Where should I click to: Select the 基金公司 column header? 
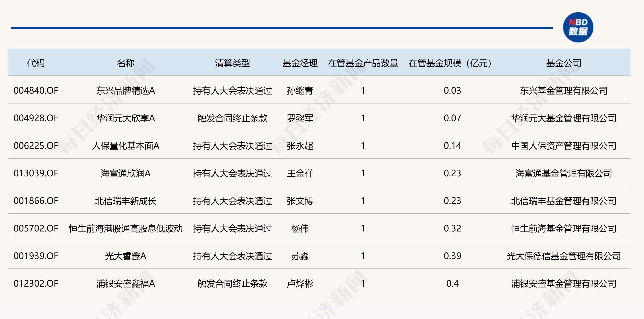tap(564, 63)
